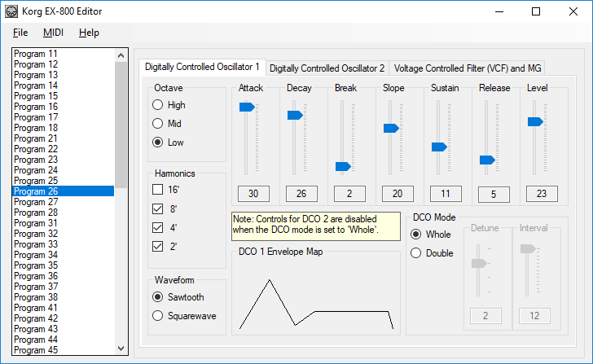Select the High octave option
This screenshot has width=593, height=364.
point(169,105)
